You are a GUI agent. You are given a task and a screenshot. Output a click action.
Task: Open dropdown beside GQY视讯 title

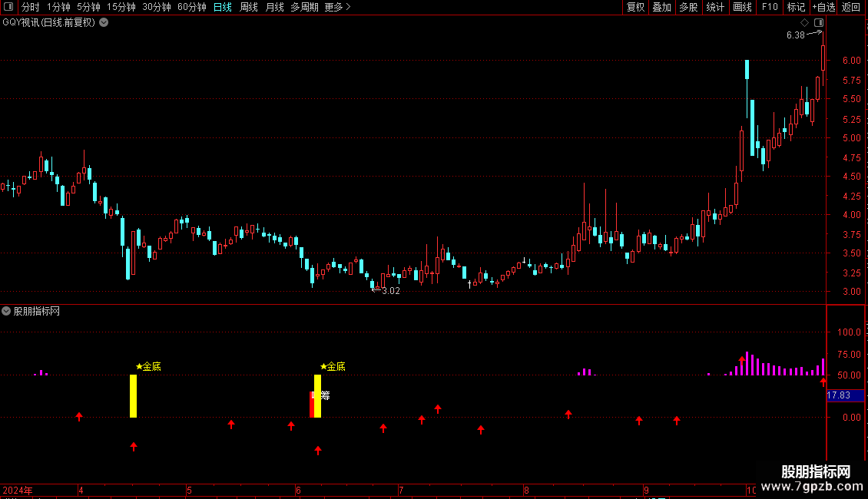(x=104, y=23)
